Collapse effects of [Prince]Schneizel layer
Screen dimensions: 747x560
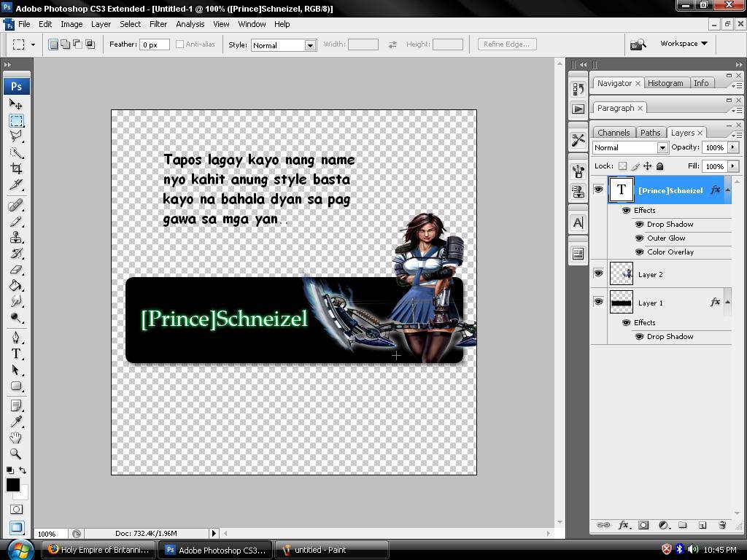tap(727, 190)
